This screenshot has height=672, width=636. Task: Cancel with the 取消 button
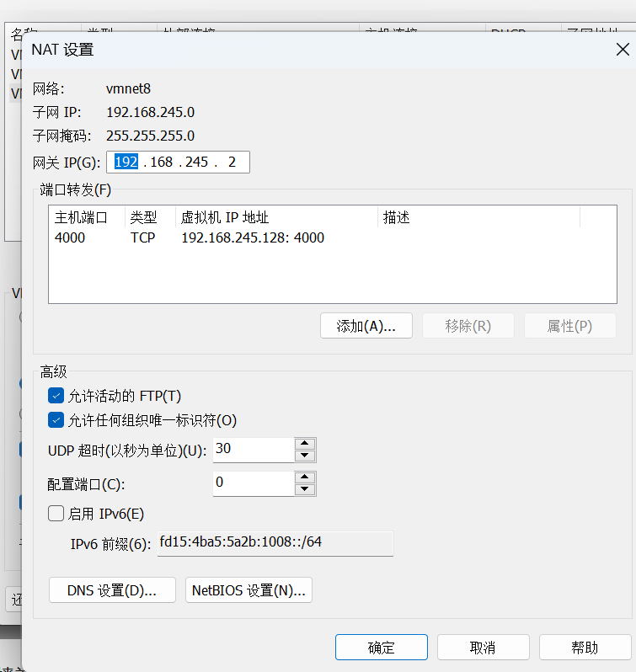point(483,647)
